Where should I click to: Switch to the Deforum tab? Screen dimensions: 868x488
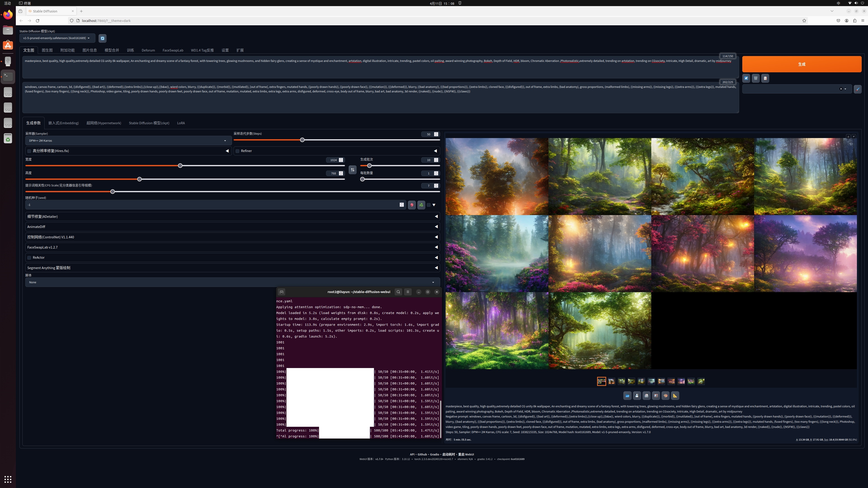point(148,50)
